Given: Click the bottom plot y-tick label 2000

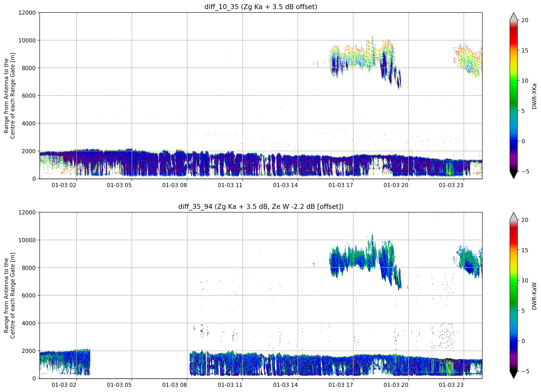Looking at the screenshot, I should tap(29, 351).
